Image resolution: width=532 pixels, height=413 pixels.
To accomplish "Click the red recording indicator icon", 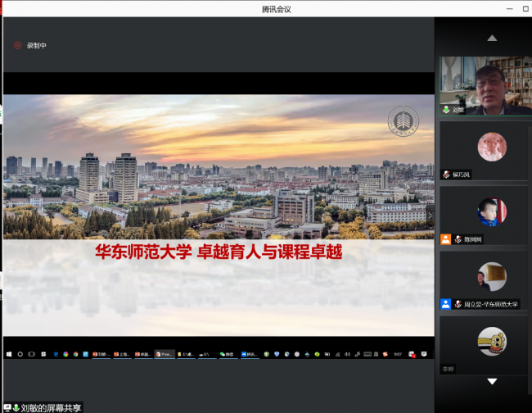I will point(18,45).
